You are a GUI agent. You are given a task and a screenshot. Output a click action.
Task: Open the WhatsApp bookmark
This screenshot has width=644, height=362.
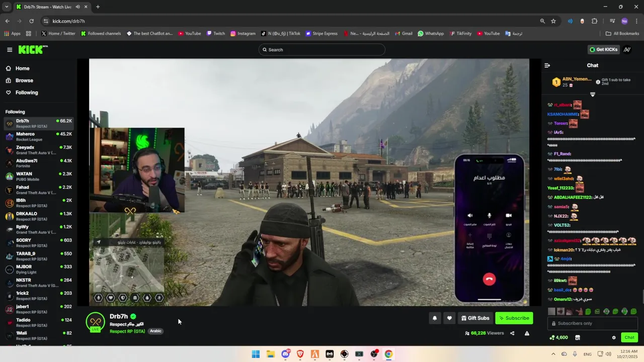point(431,34)
